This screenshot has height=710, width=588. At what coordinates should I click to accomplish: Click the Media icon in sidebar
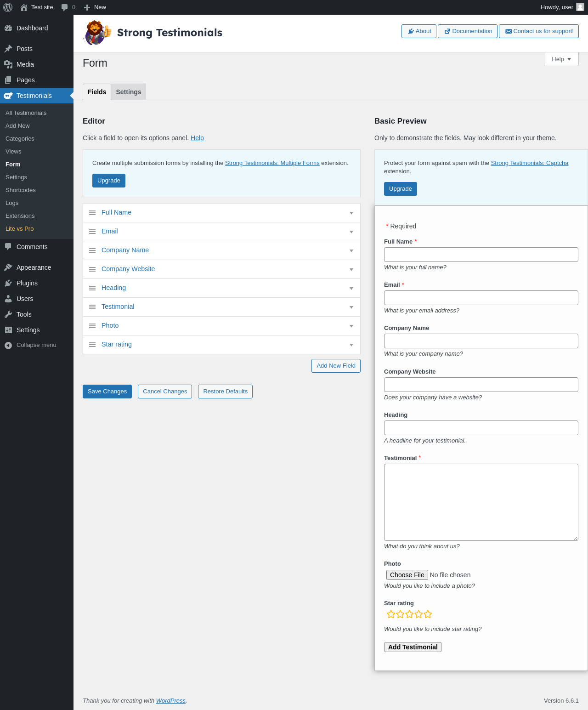coord(8,64)
